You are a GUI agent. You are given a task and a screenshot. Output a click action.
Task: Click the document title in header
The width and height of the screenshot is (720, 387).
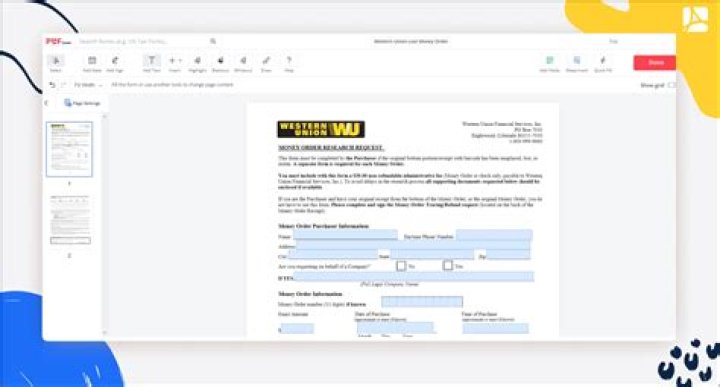(x=411, y=41)
